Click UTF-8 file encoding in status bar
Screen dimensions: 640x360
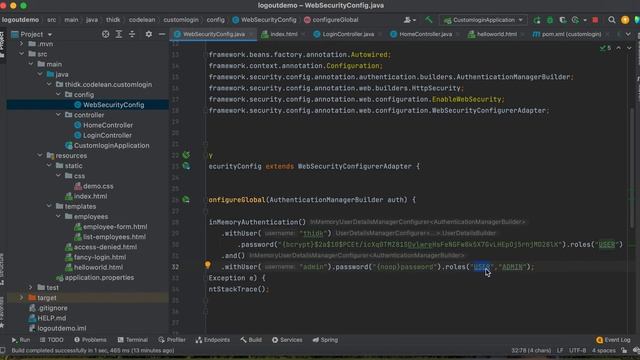pyautogui.click(x=578, y=351)
